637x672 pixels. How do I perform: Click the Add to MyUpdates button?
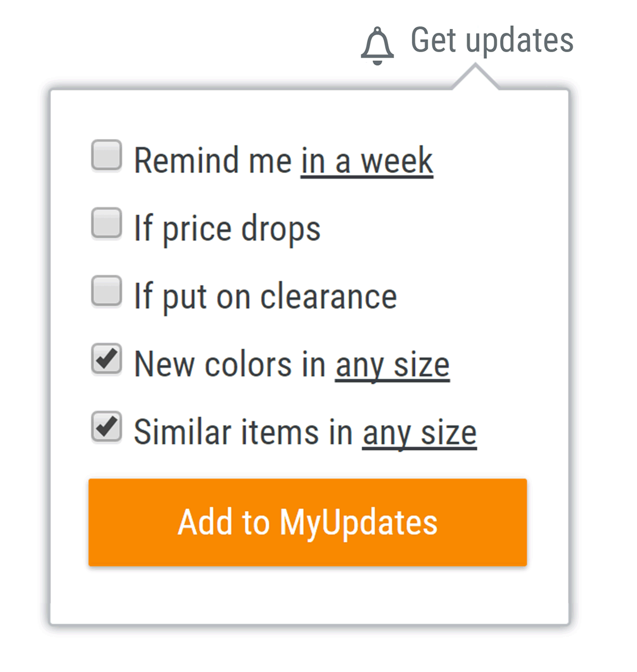(308, 522)
